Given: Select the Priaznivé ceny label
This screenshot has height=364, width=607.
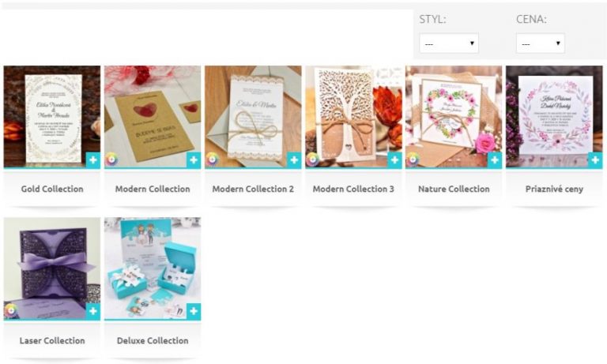Looking at the screenshot, I should coord(554,189).
